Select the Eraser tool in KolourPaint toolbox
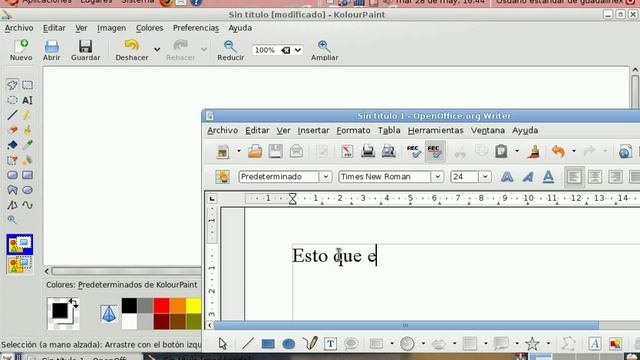Screen dimensions: 640x360 point(12,130)
